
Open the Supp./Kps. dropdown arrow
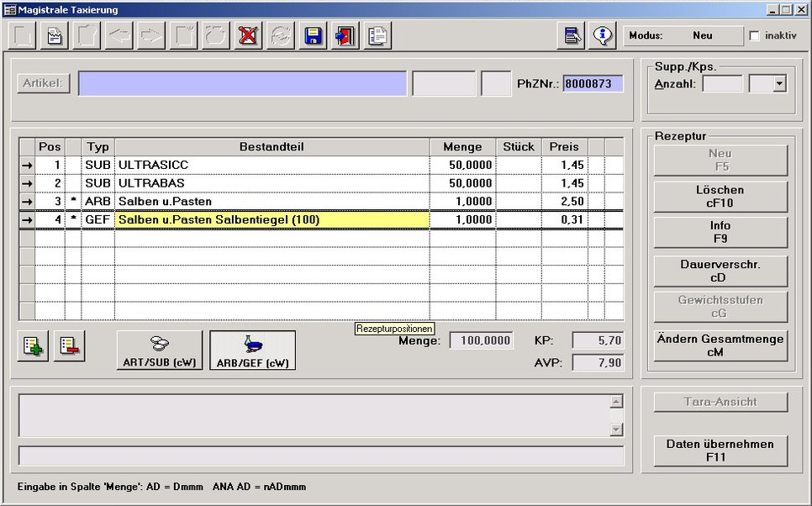[779, 84]
